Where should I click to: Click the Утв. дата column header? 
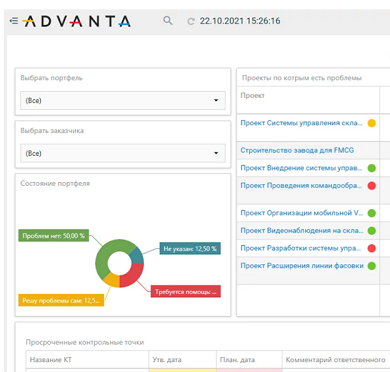167,360
